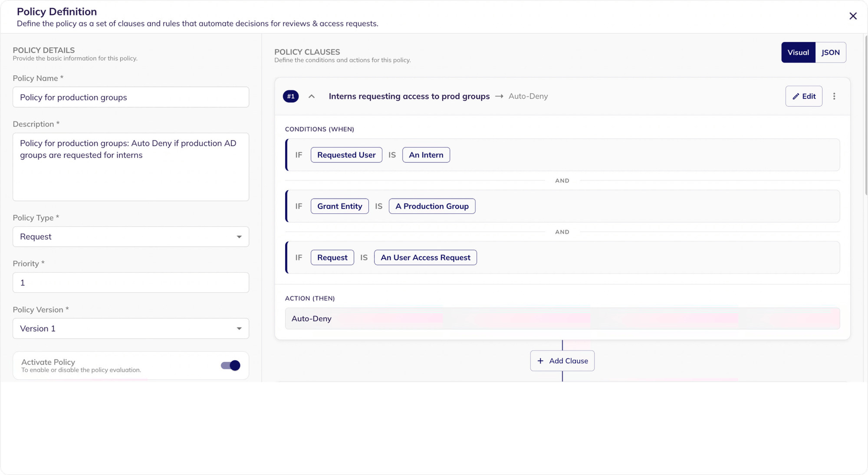Toggle the Activate Policy switch
Screen dimensions: 868x475
coord(230,365)
